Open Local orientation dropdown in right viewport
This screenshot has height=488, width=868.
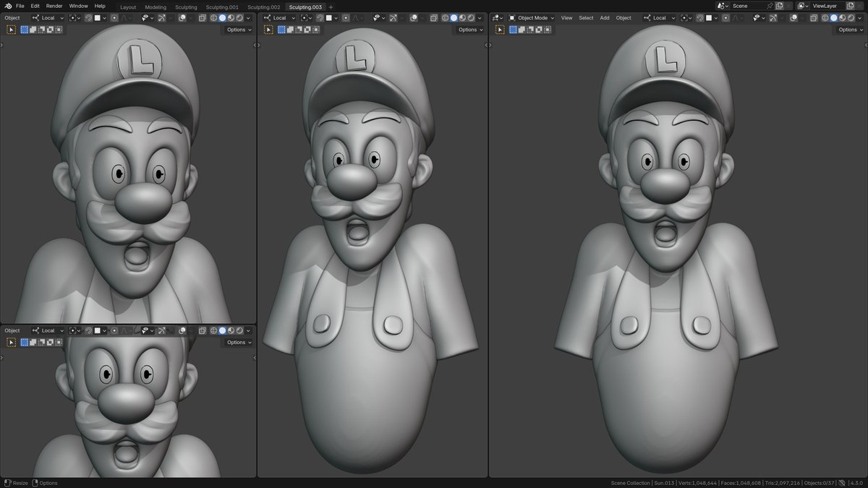659,18
